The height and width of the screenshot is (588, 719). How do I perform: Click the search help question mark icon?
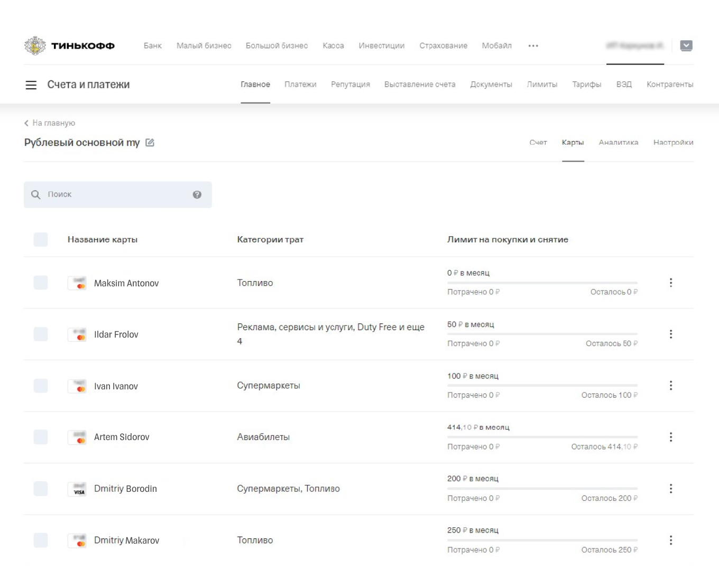[197, 195]
